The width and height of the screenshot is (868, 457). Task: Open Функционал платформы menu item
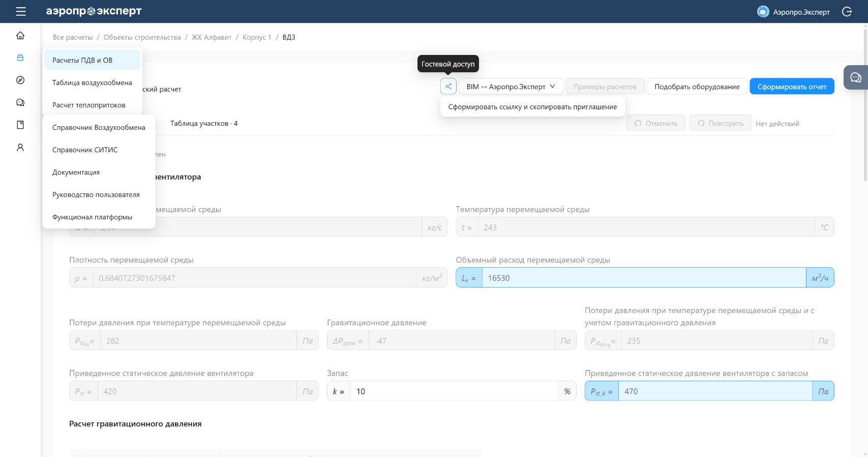(x=99, y=217)
